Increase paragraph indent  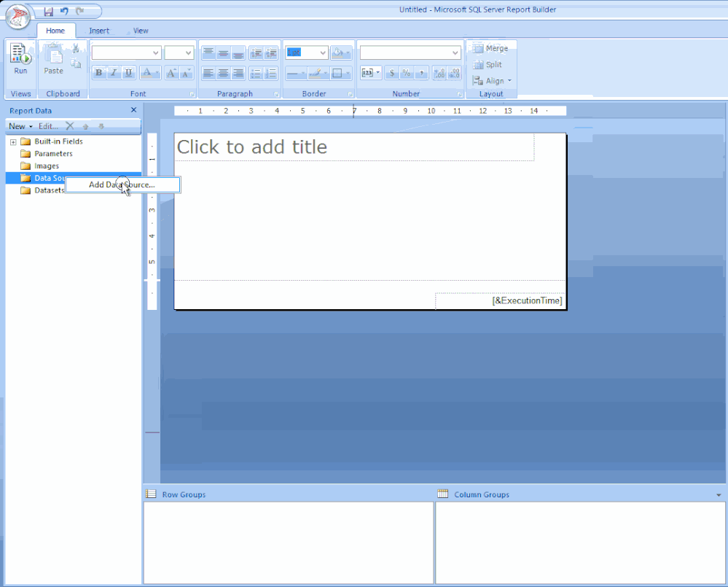[271, 53]
